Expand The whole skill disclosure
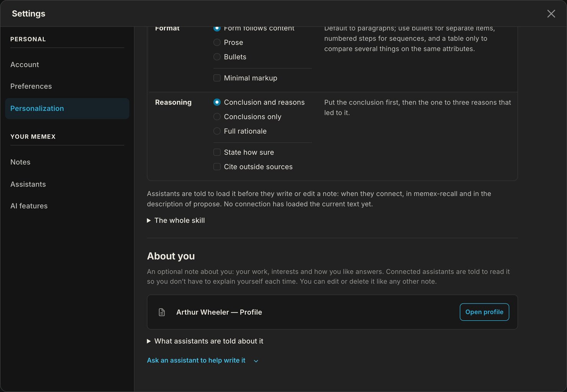 pyautogui.click(x=176, y=220)
